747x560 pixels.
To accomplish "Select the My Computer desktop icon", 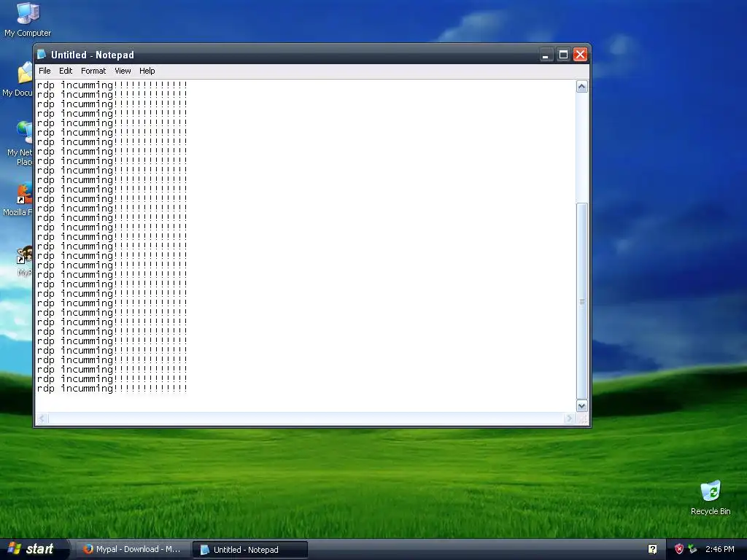I will pos(28,20).
